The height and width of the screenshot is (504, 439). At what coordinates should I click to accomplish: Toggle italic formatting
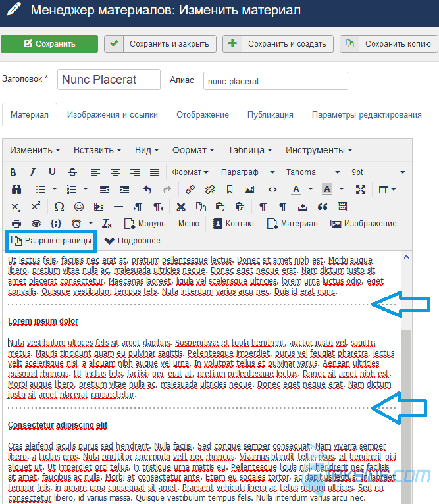click(32, 172)
